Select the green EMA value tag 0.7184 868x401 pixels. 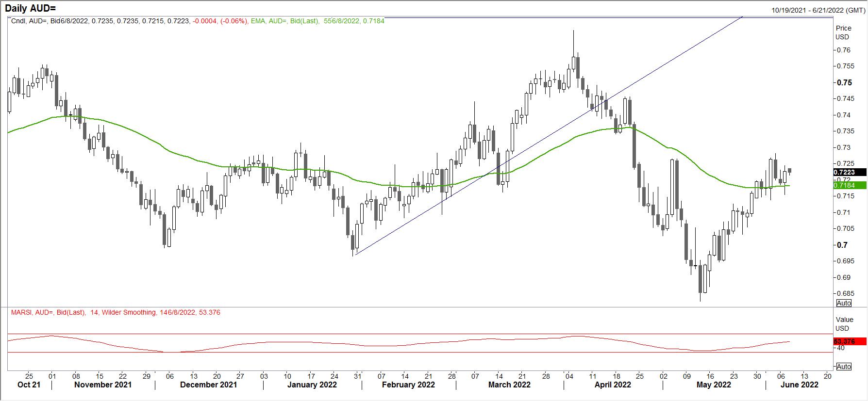tap(850, 185)
